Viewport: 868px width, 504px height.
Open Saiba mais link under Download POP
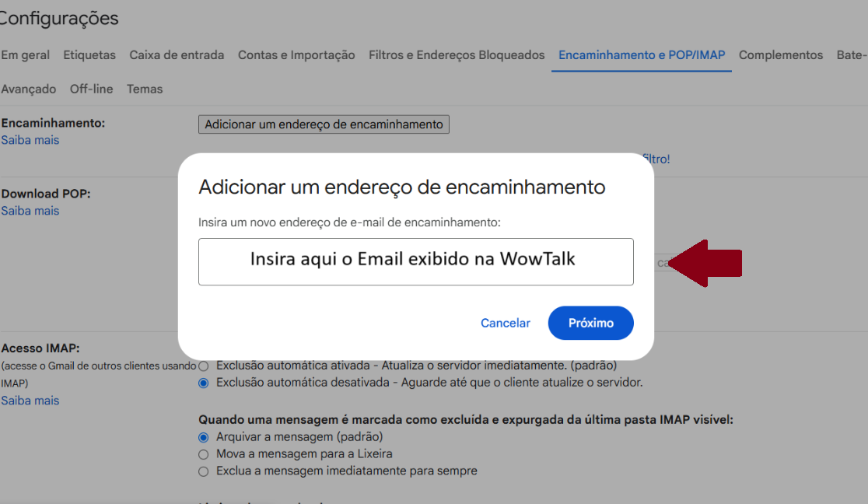(30, 211)
